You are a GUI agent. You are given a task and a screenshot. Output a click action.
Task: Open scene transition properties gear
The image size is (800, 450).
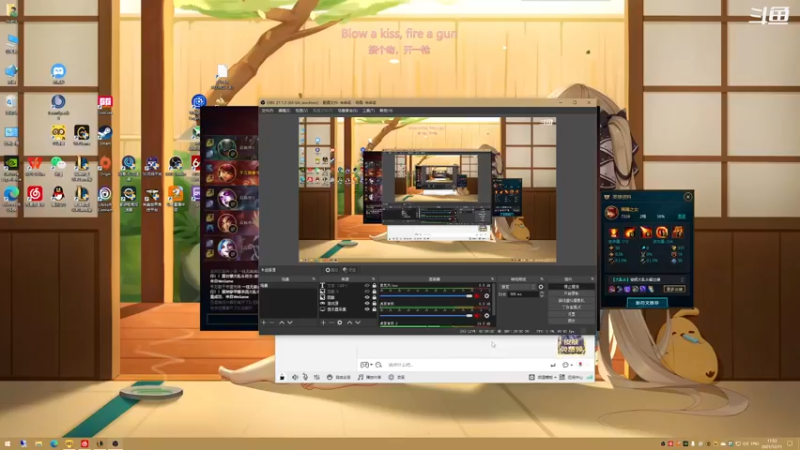tap(541, 287)
